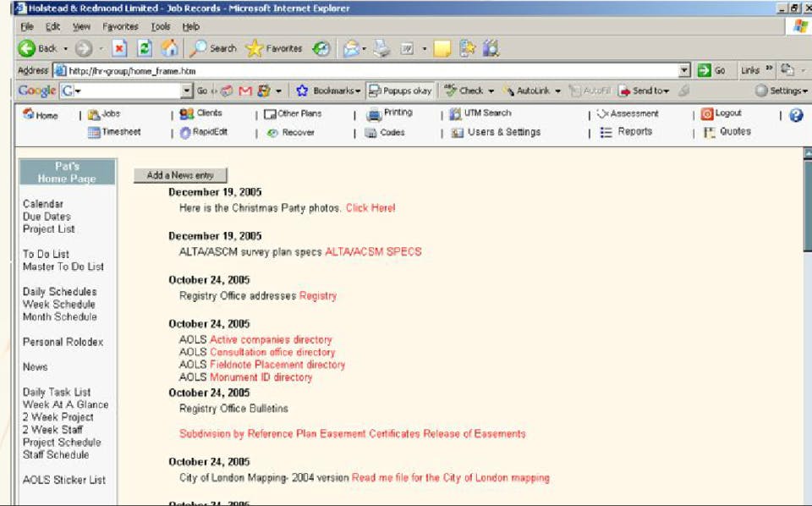Open help question mark icon

click(796, 115)
